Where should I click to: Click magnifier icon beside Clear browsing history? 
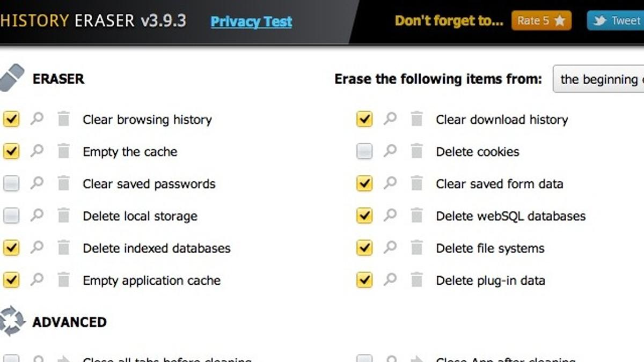pyautogui.click(x=37, y=119)
